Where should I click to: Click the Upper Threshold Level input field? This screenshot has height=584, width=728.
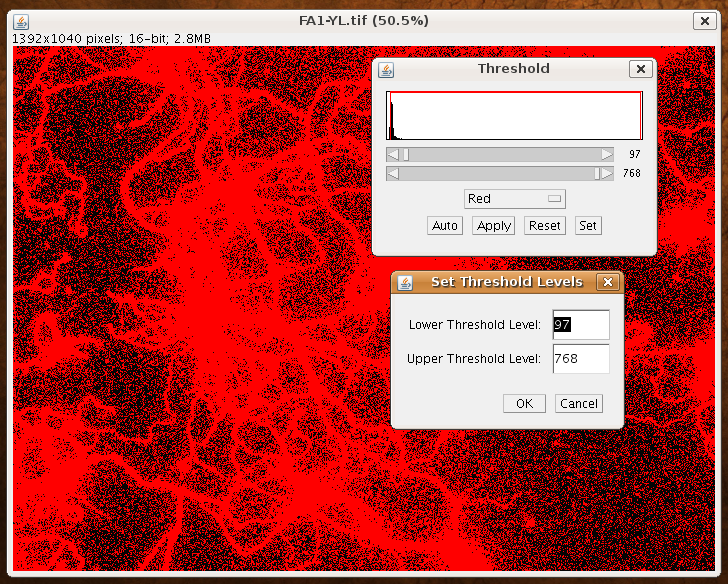(580, 359)
